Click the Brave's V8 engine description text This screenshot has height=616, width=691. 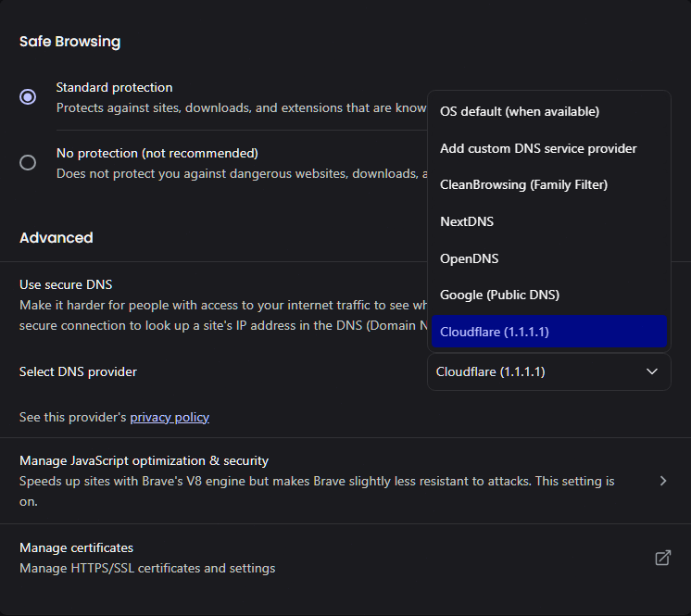316,482
